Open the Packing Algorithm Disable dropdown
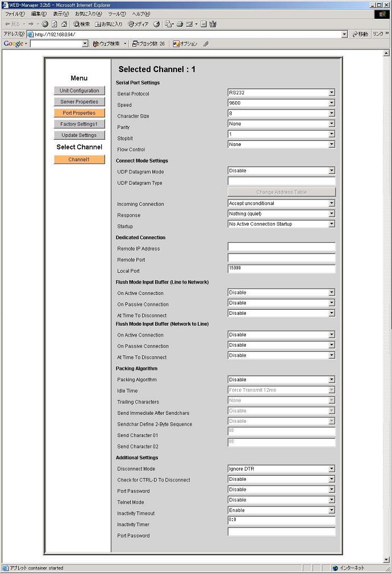The image size is (392, 574). (281, 380)
